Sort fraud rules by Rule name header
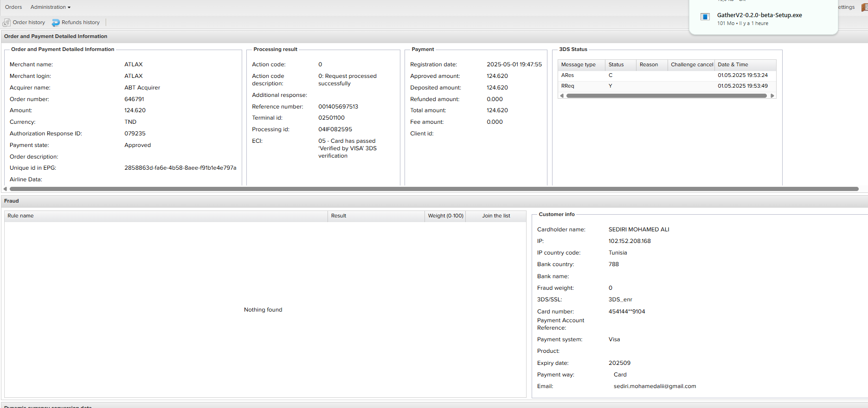Screen dimensions: 868x408 click(20, 216)
